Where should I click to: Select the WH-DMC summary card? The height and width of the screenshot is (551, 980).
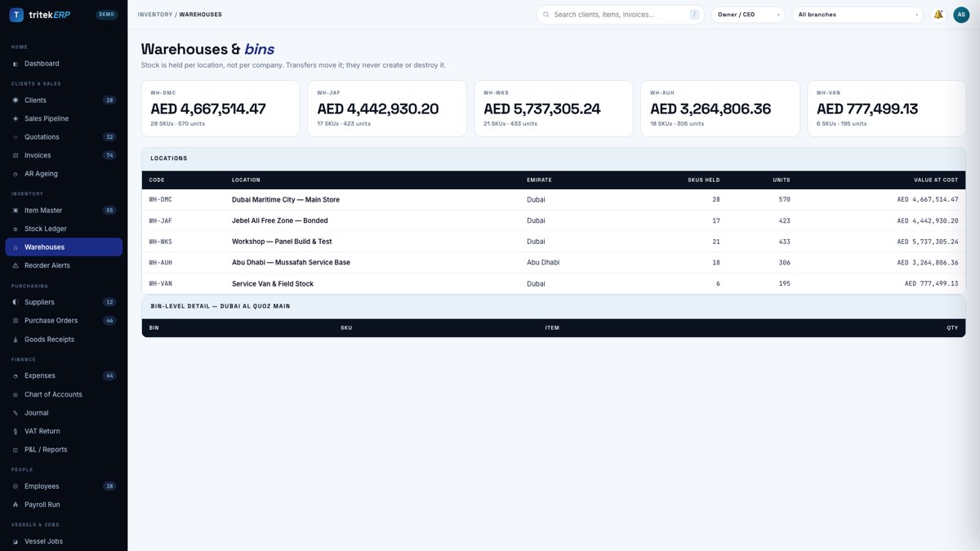click(x=220, y=109)
